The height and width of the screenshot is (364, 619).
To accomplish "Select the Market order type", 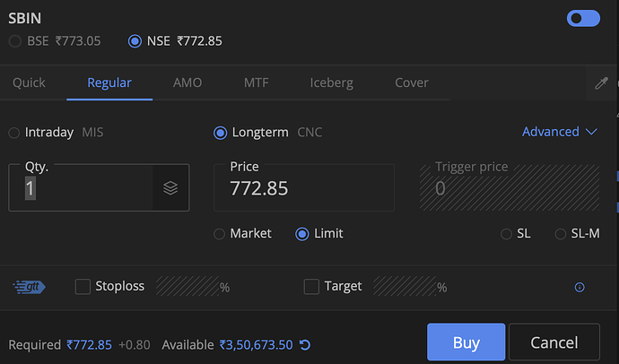I will (x=220, y=234).
